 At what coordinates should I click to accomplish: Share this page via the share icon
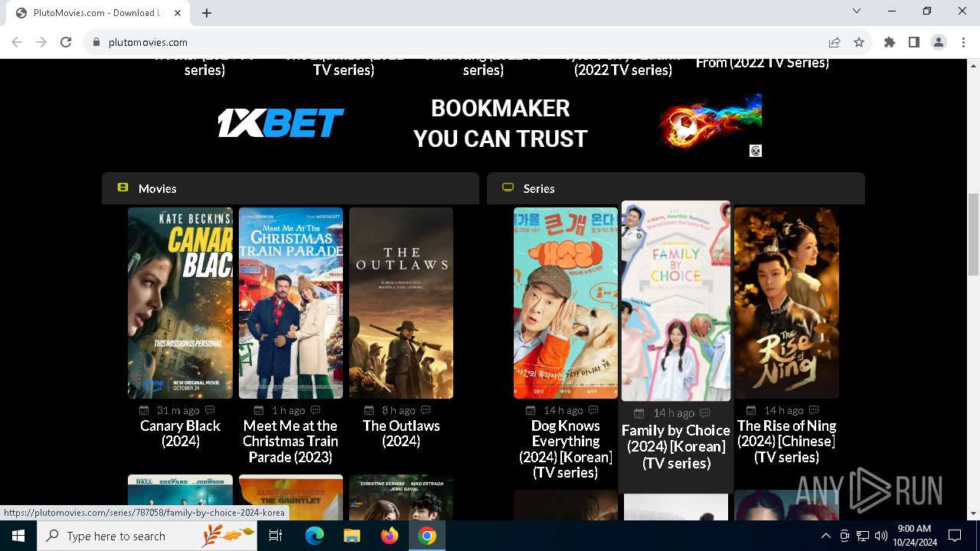[x=835, y=42]
